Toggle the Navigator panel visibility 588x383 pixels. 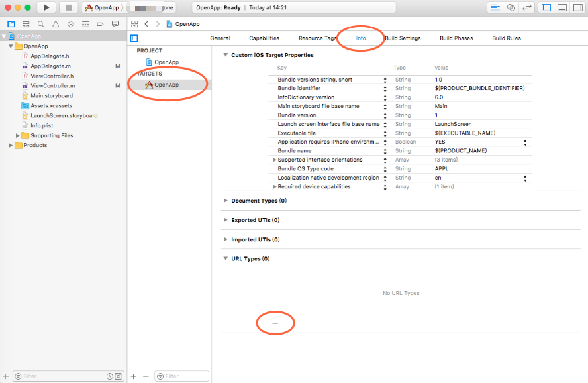546,7
